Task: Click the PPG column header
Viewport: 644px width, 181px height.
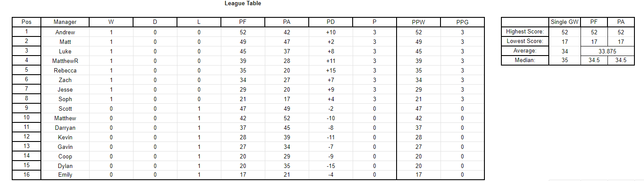Action: pyautogui.click(x=462, y=22)
